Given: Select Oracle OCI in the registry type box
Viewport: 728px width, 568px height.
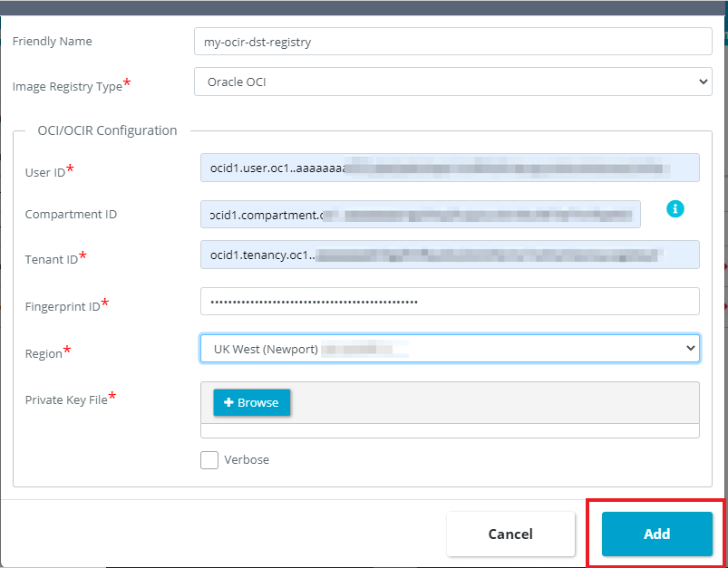Looking at the screenshot, I should 451,82.
